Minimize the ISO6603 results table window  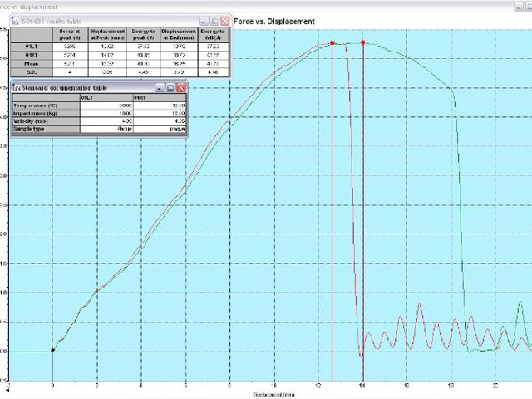tap(203, 20)
